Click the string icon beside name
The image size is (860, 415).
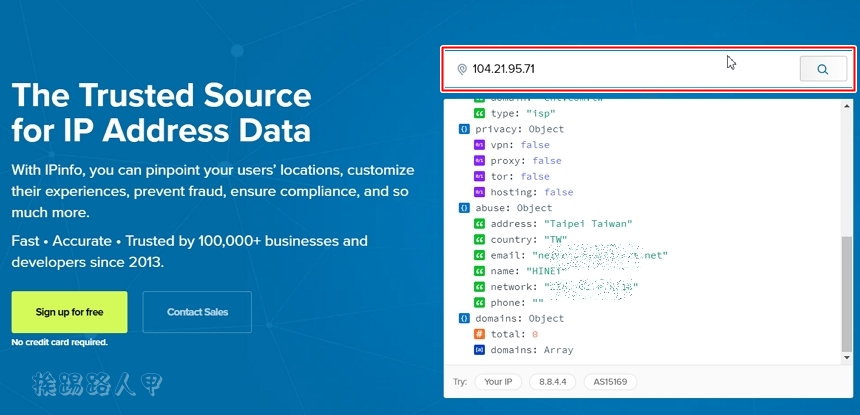pyautogui.click(x=479, y=271)
